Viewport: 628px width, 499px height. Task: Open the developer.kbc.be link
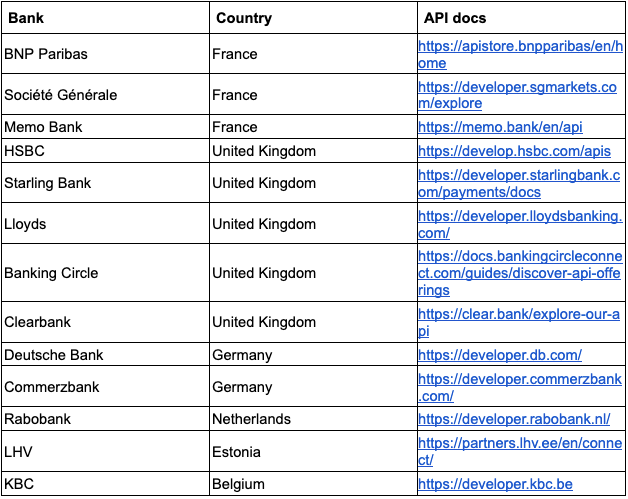click(495, 484)
